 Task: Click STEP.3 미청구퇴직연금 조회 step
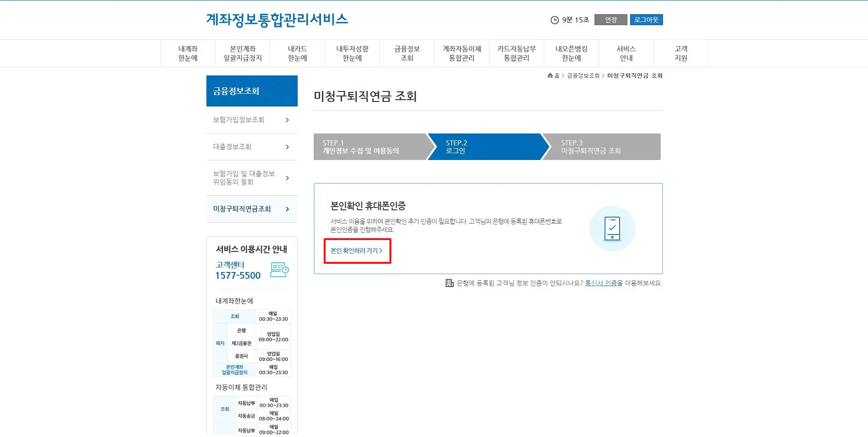[602, 147]
